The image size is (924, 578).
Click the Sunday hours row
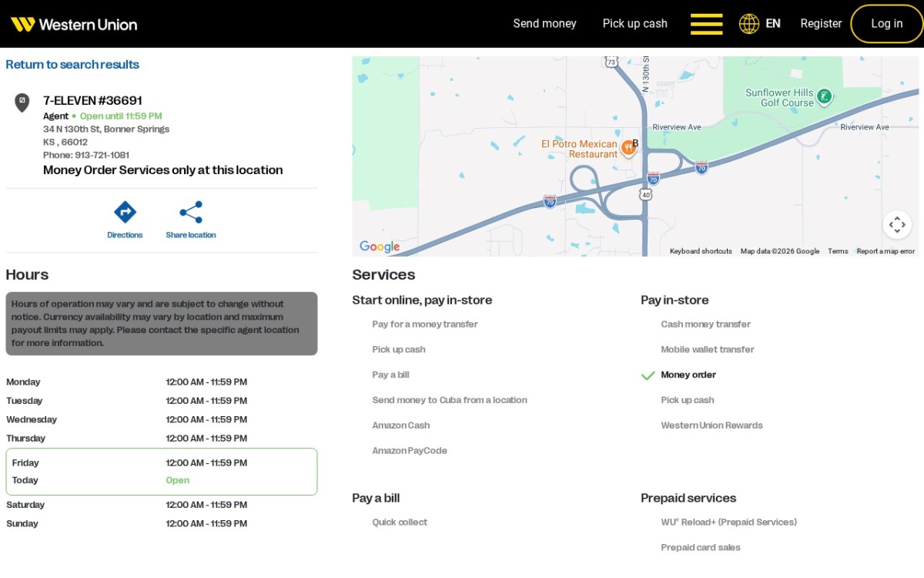[161, 524]
